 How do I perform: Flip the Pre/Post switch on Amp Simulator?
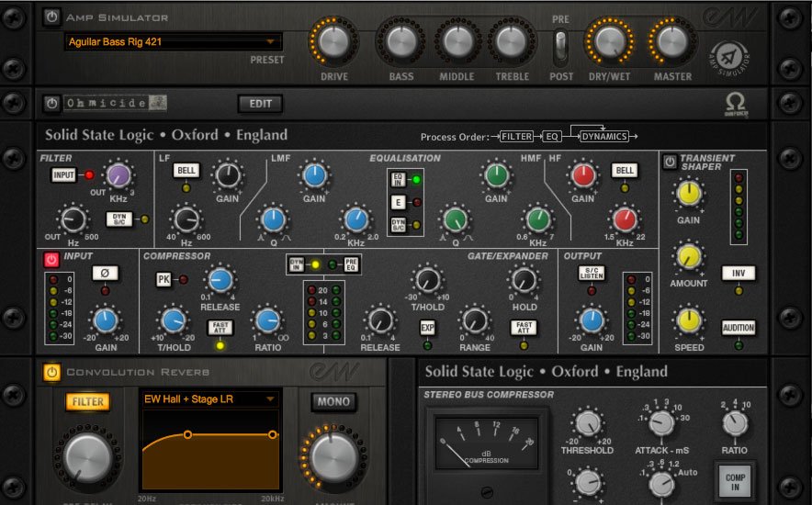coord(560,47)
